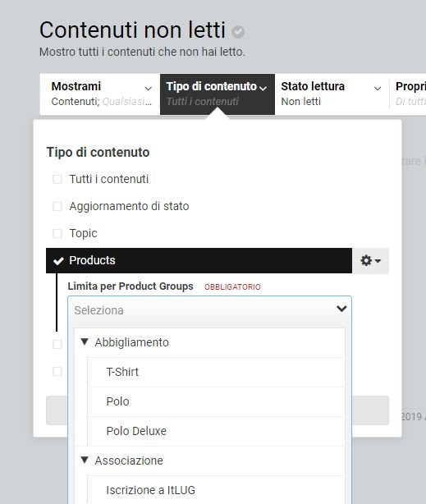
Task: Select the Polo option
Action: click(217, 401)
